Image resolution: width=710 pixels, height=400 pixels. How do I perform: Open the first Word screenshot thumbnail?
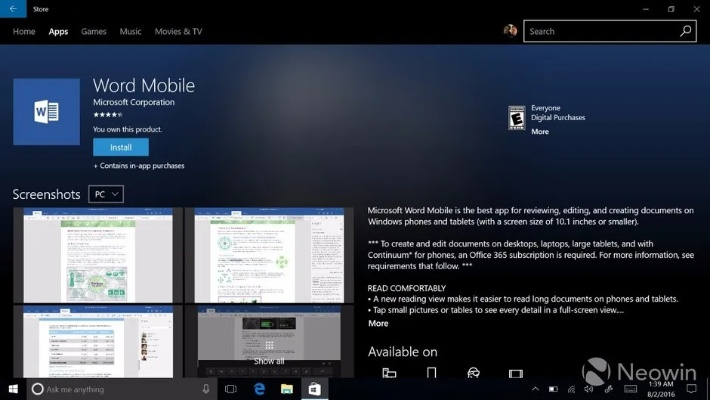97,255
